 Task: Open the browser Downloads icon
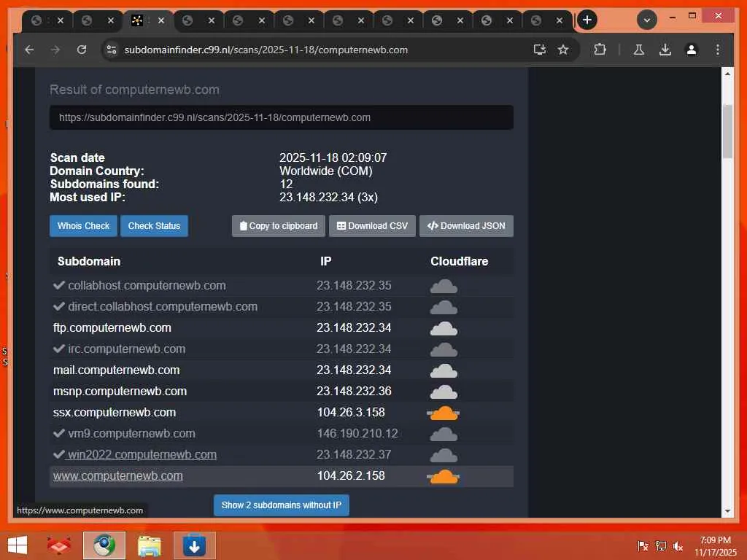(665, 50)
